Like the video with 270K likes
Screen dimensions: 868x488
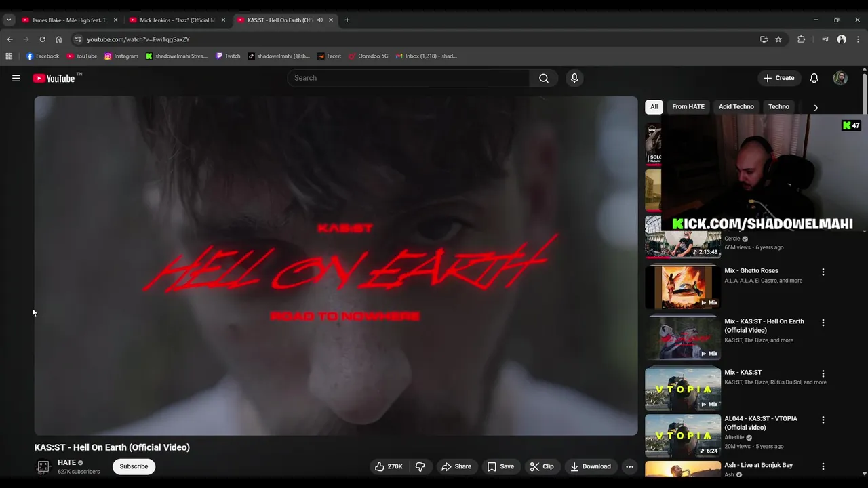point(389,466)
